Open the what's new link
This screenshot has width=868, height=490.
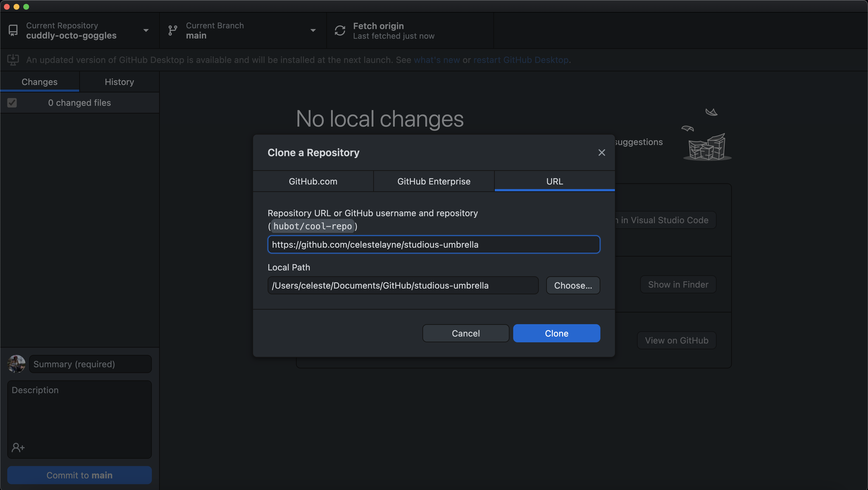[437, 60]
